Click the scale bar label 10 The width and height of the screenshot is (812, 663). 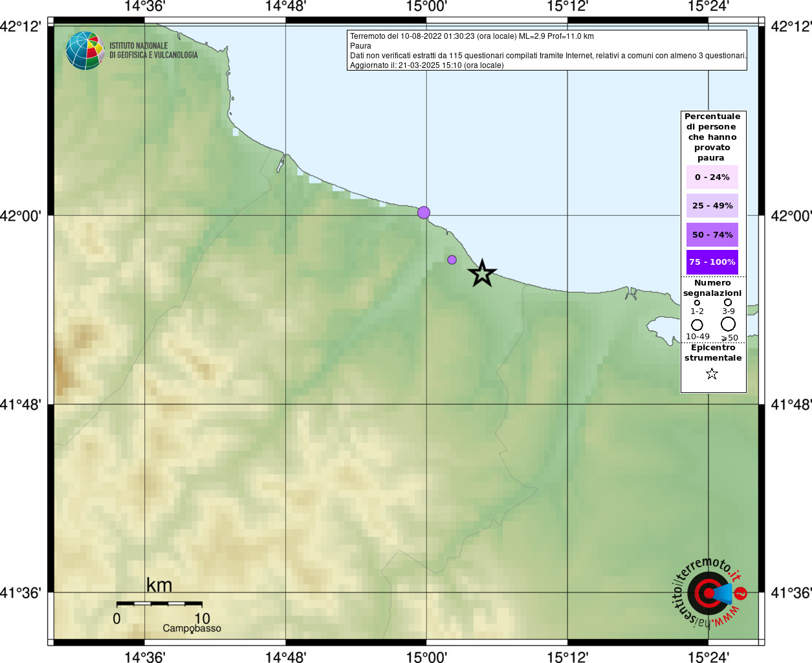202,618
